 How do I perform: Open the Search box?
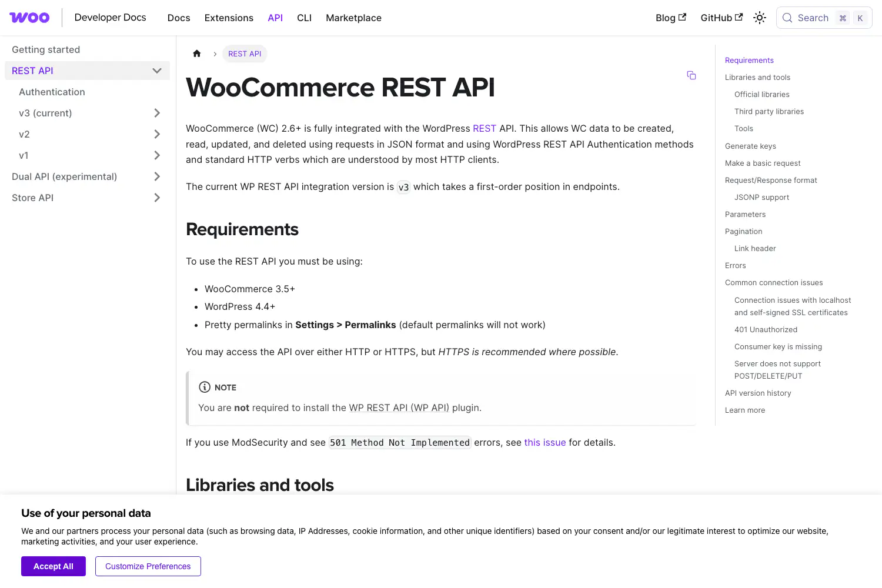[824, 18]
